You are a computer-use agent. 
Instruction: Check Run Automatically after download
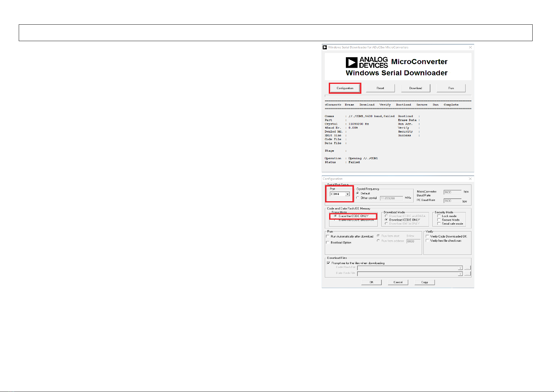[x=328, y=236]
